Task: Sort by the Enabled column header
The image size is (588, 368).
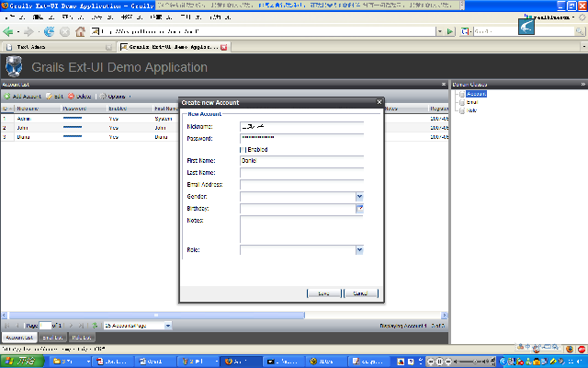Action: click(130, 109)
